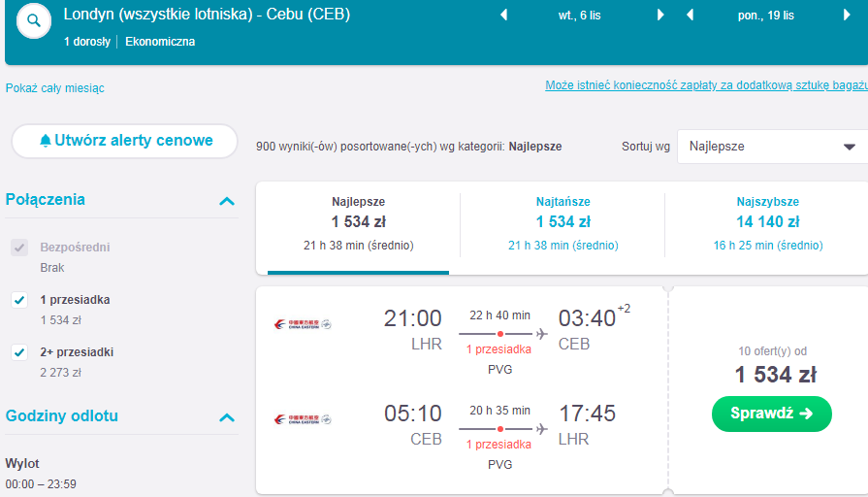Select the Najszybsze tab
The height and width of the screenshot is (497, 868).
pyautogui.click(x=768, y=224)
